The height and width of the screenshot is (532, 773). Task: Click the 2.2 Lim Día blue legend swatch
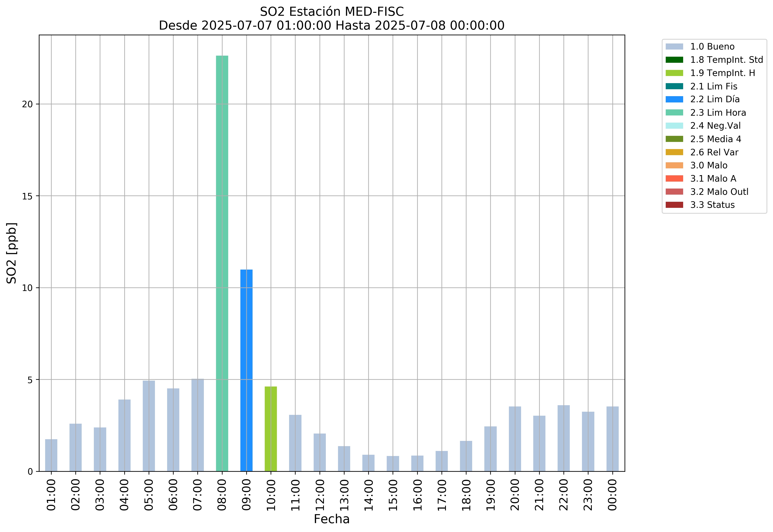point(674,99)
